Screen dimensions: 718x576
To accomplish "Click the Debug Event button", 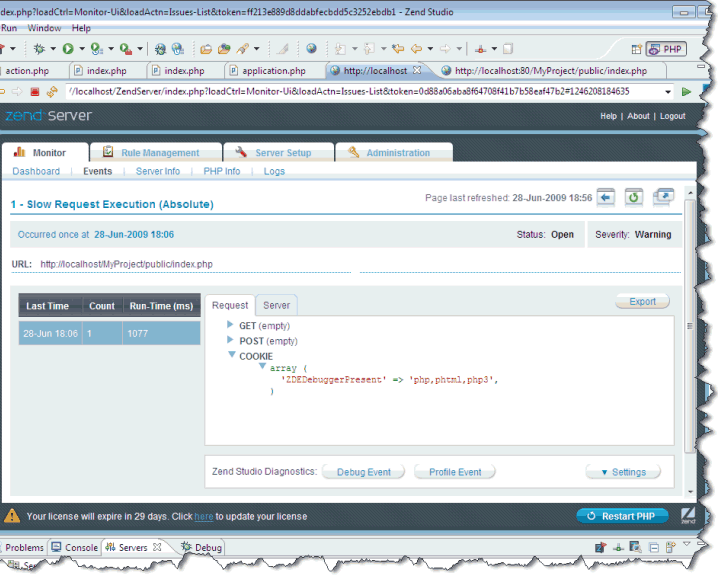I will coord(363,472).
